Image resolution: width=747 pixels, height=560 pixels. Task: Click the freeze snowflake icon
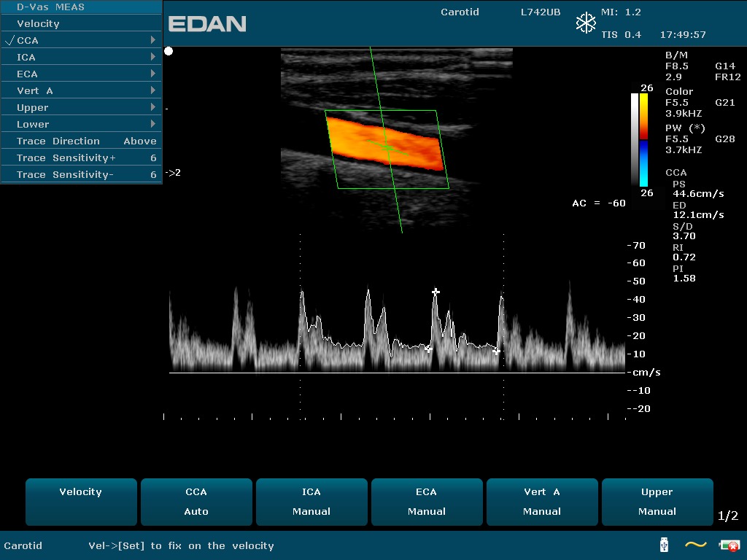586,23
